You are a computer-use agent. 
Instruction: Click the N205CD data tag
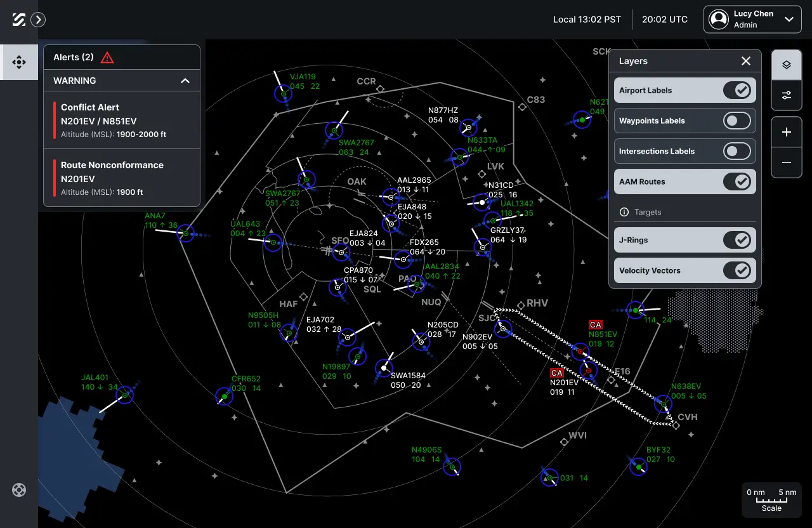(x=443, y=329)
